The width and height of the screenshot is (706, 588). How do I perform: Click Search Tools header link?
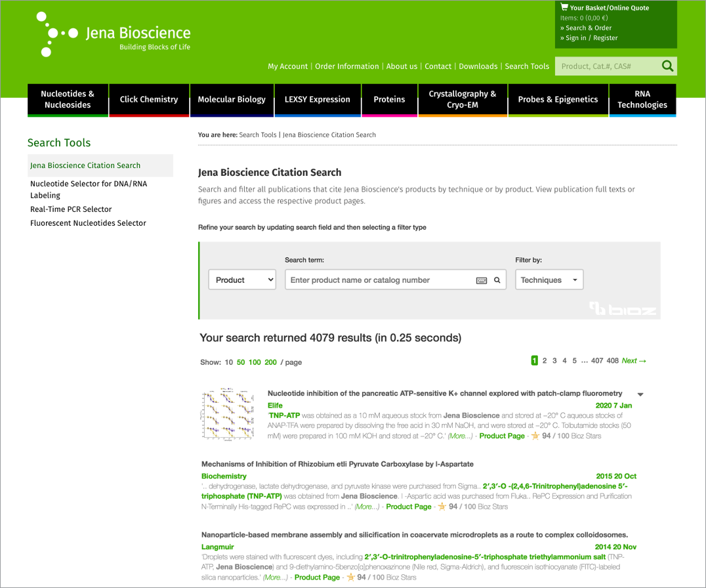coord(527,66)
